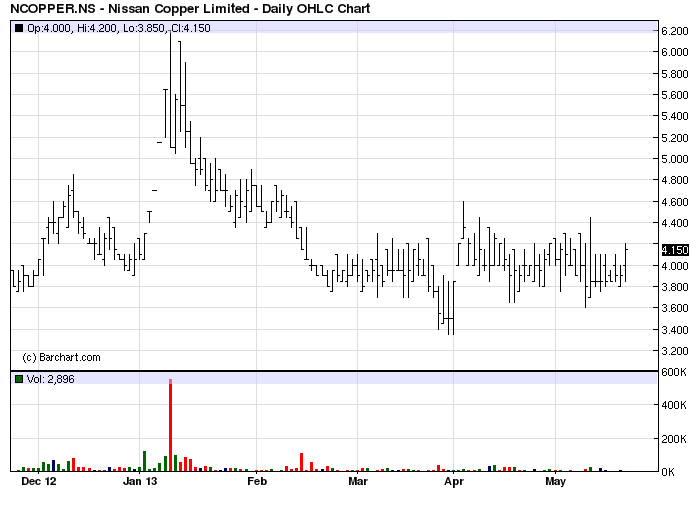Click the 3.200 price axis label
700x512 pixels.
click(675, 351)
